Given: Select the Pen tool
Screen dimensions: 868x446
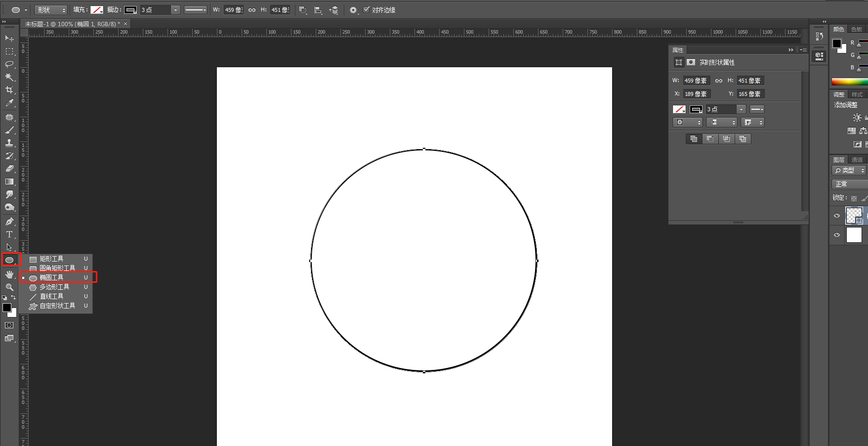Looking at the screenshot, I should (9, 222).
